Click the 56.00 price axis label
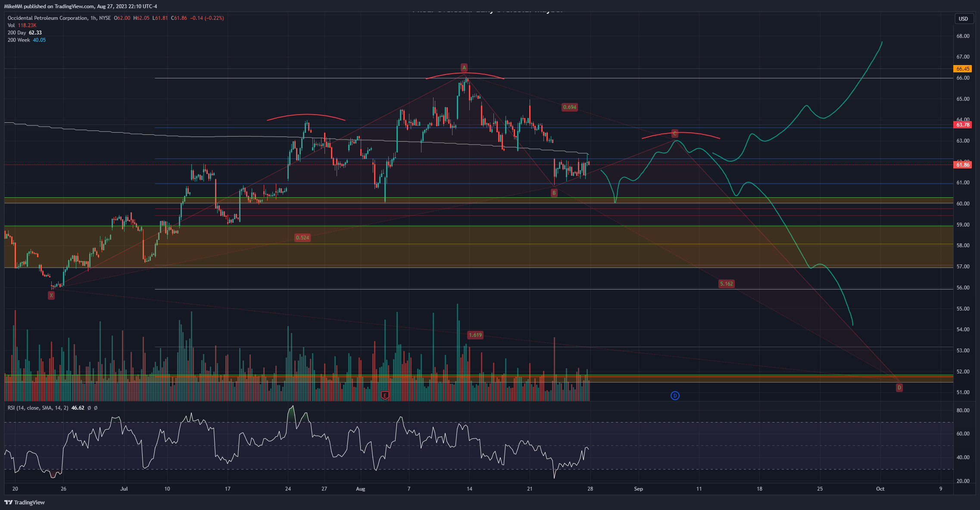The image size is (980, 510). click(962, 288)
